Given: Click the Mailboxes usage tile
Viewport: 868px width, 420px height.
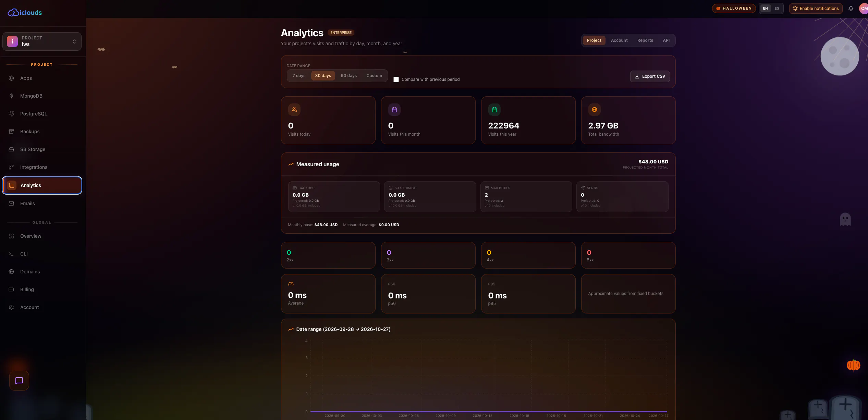Looking at the screenshot, I should tap(526, 197).
